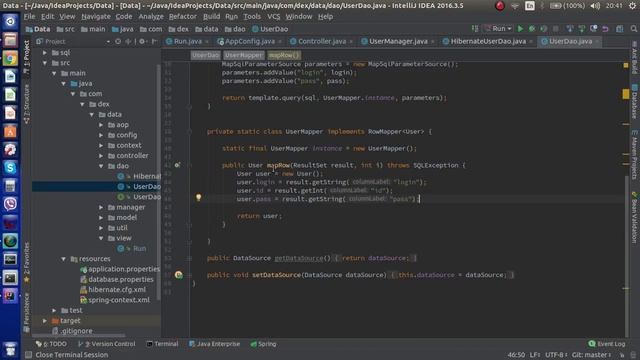Close the UserDao.java tab
640x360 pixels.
click(x=597, y=42)
